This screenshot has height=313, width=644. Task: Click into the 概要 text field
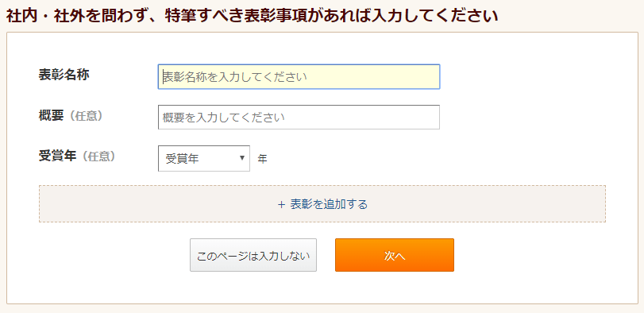coord(299,118)
